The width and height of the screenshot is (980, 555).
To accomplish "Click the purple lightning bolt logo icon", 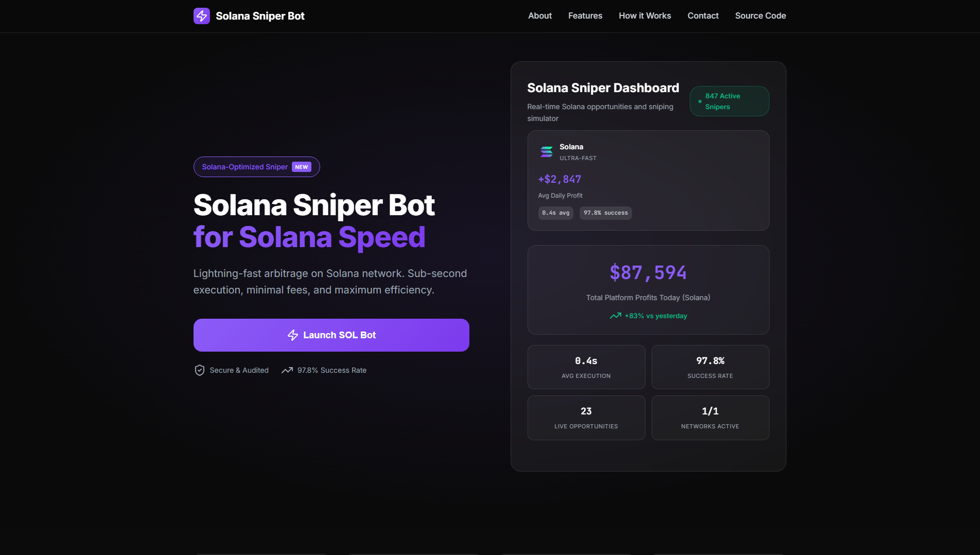I will (201, 16).
